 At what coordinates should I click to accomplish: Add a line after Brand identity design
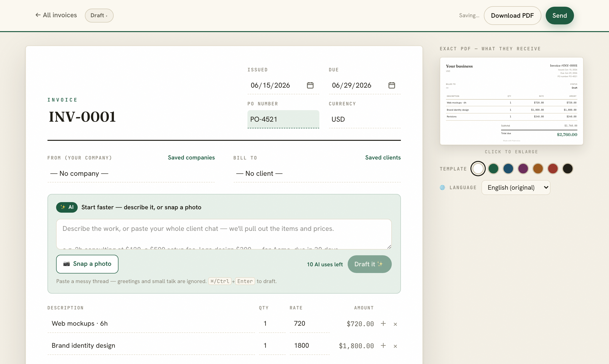[x=383, y=346]
